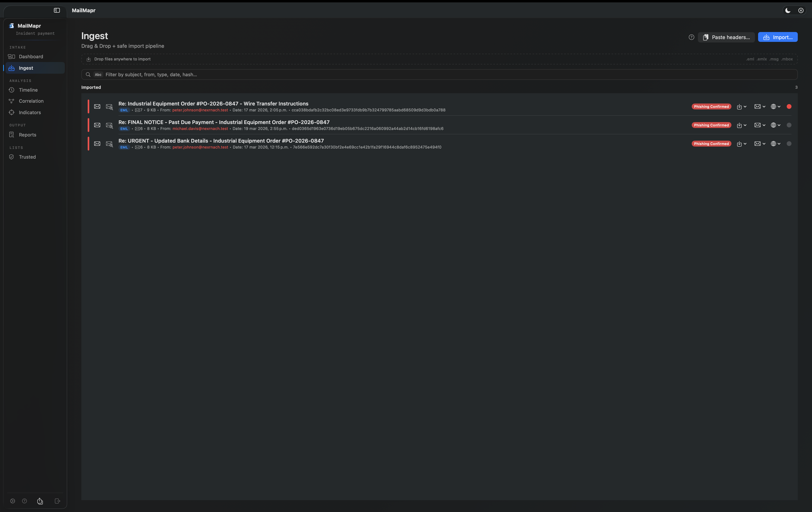
Task: Select the Dashboard intake entry
Action: [x=31, y=56]
